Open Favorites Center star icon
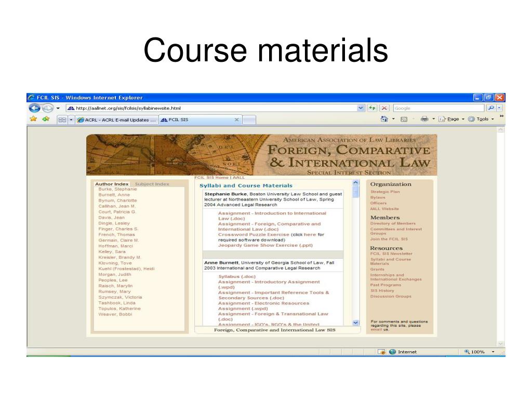This screenshot has height=399, width=532. point(33,119)
